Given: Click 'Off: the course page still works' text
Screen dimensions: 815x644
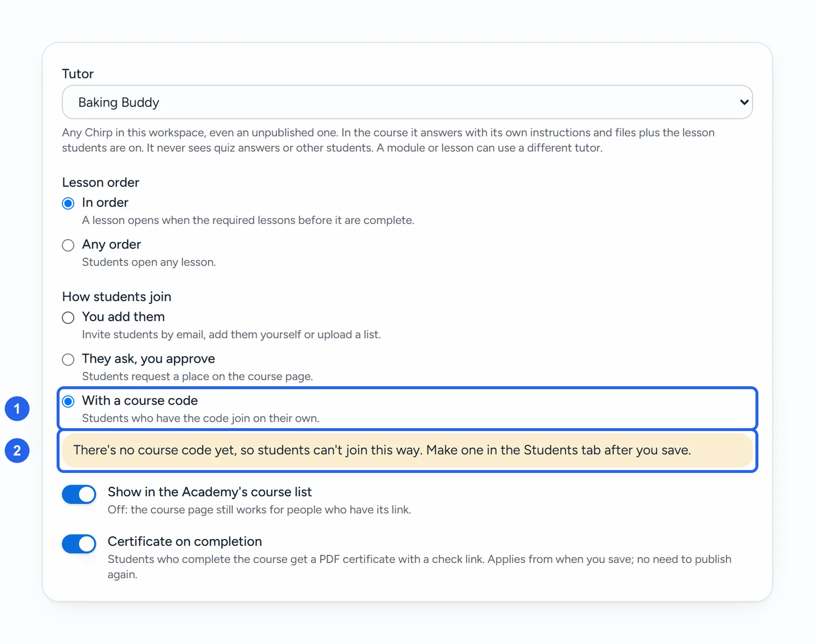Looking at the screenshot, I should pyautogui.click(x=259, y=509).
